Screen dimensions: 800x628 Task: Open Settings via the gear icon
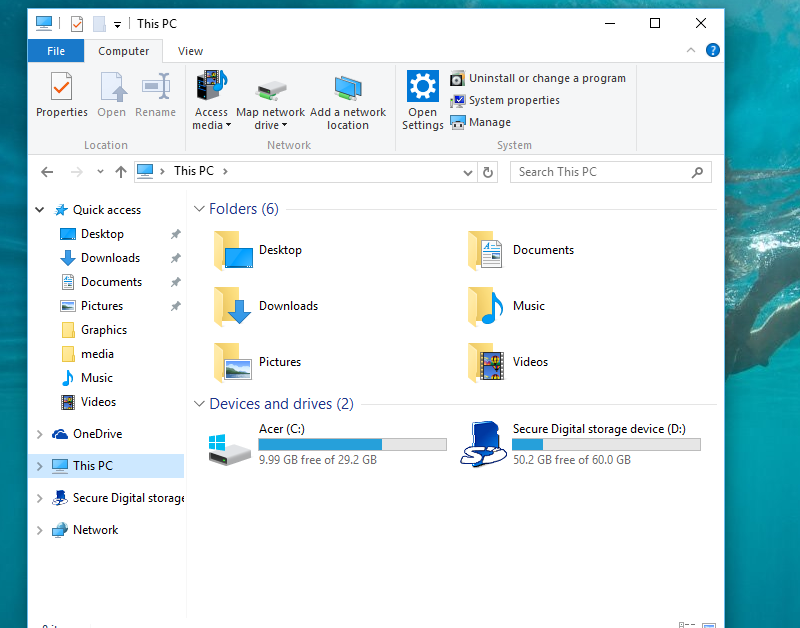click(x=423, y=99)
